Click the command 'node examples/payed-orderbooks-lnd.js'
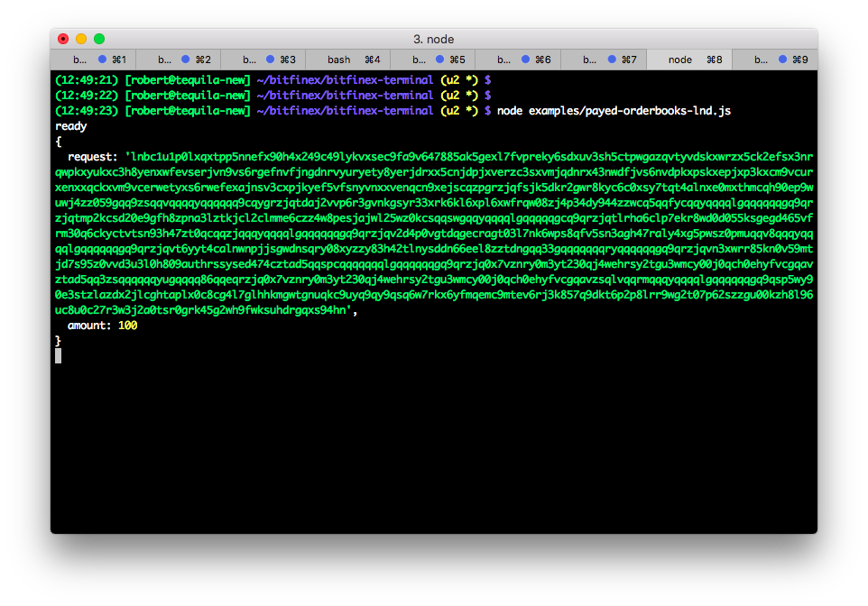 (614, 111)
